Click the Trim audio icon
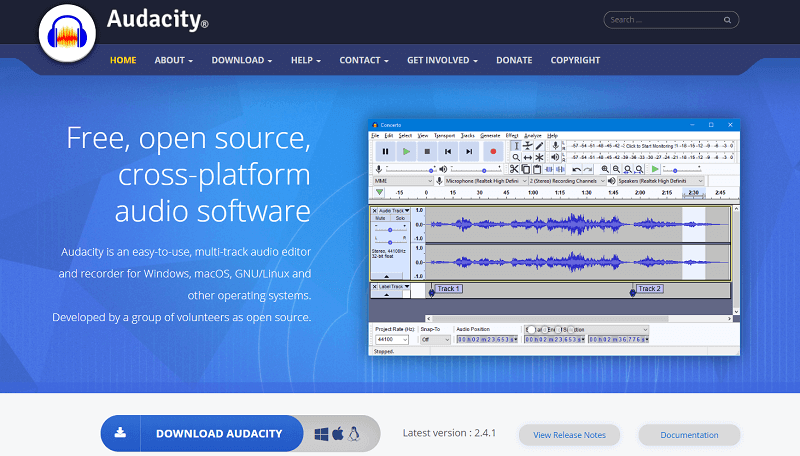This screenshot has width=800, height=456. pos(548,169)
